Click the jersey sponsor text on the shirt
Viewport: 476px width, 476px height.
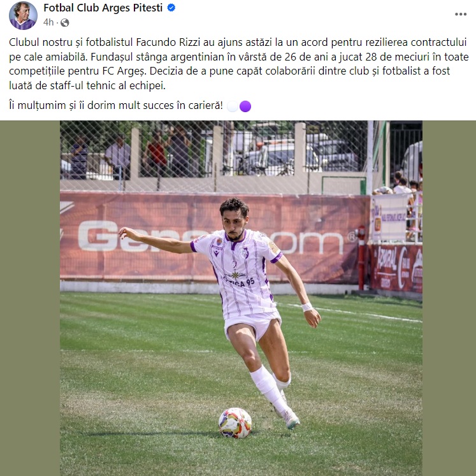(x=240, y=280)
